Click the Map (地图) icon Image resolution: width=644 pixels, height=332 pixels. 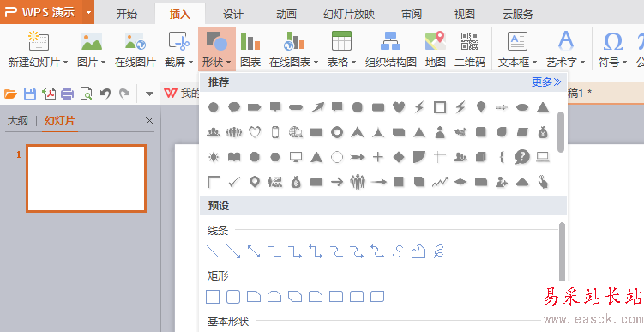436,41
